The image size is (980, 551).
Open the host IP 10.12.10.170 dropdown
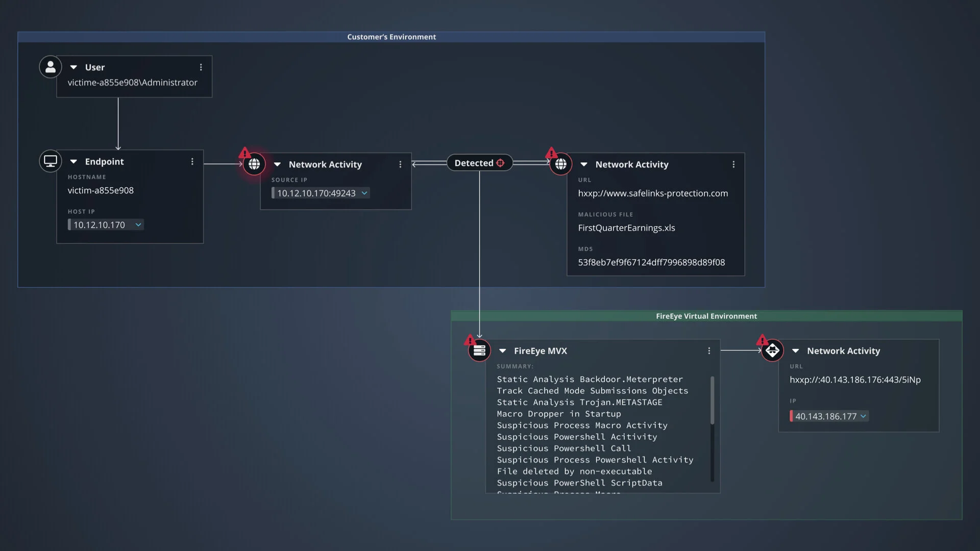pyautogui.click(x=138, y=225)
